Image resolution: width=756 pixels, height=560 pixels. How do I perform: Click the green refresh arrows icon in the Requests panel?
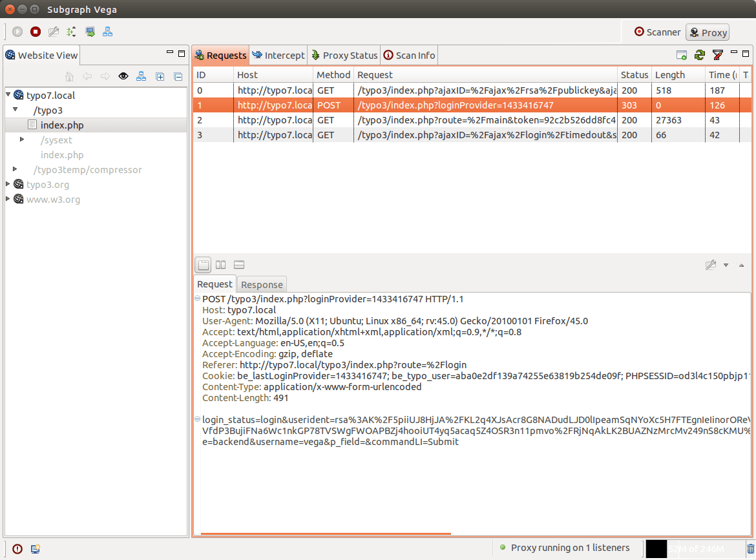coord(700,56)
